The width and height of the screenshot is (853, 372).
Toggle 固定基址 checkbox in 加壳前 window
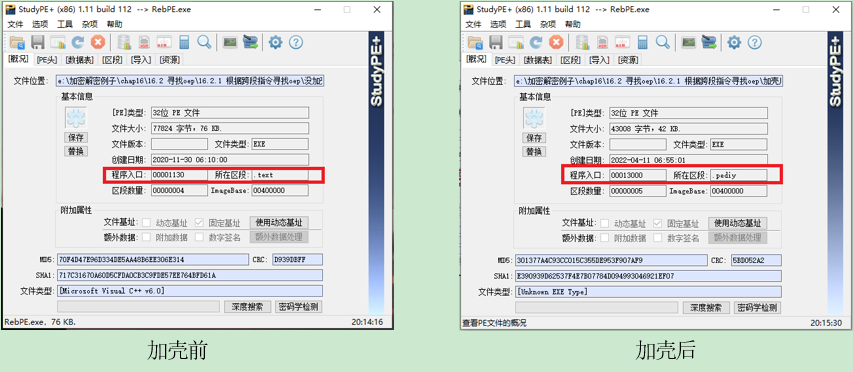point(199,223)
